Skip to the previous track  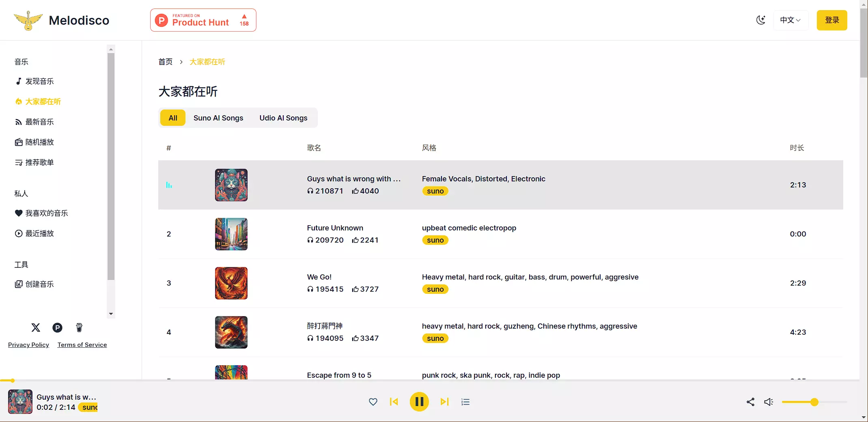coord(394,402)
